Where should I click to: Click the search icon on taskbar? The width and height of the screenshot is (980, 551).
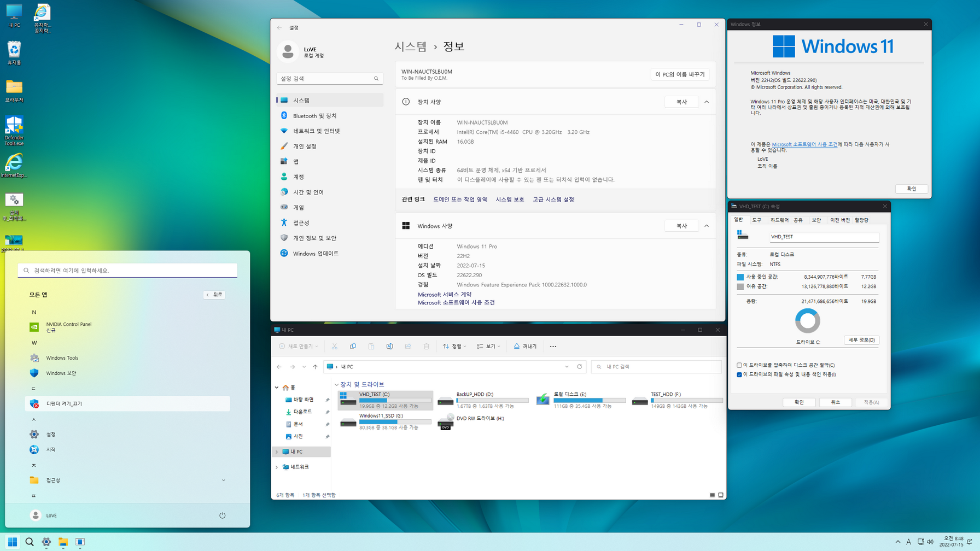pyautogui.click(x=30, y=542)
